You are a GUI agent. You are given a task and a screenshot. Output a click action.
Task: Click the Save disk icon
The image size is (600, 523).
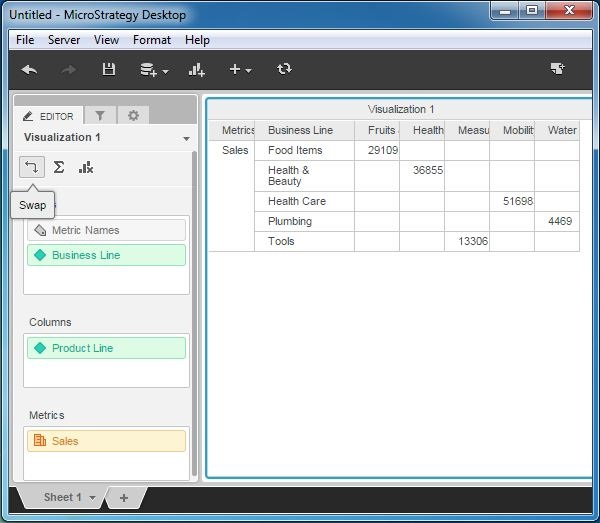pos(109,69)
